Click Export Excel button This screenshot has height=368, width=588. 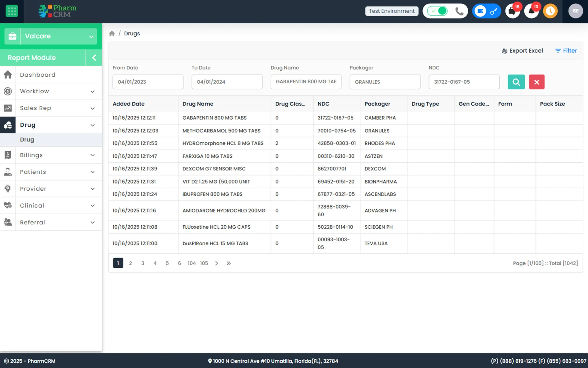click(x=522, y=51)
